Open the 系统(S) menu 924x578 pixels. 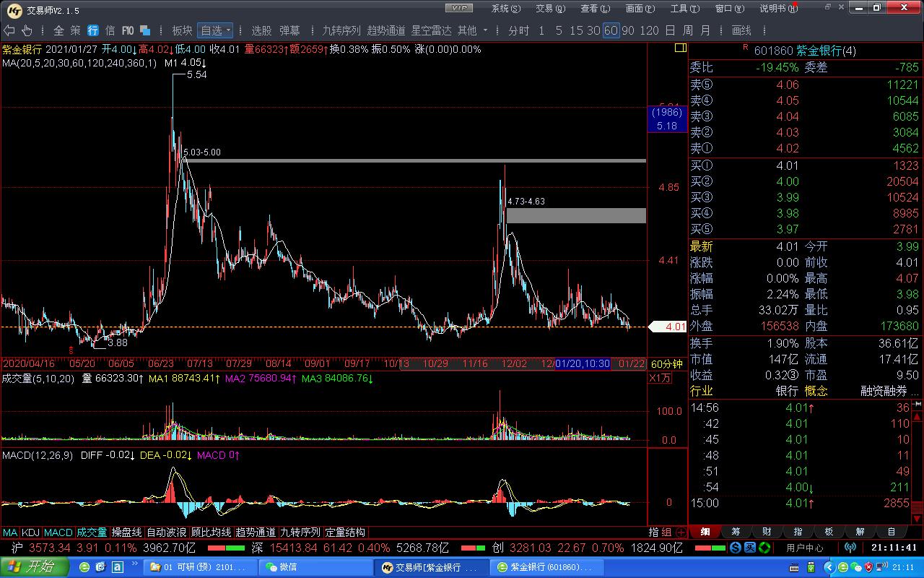(x=505, y=9)
